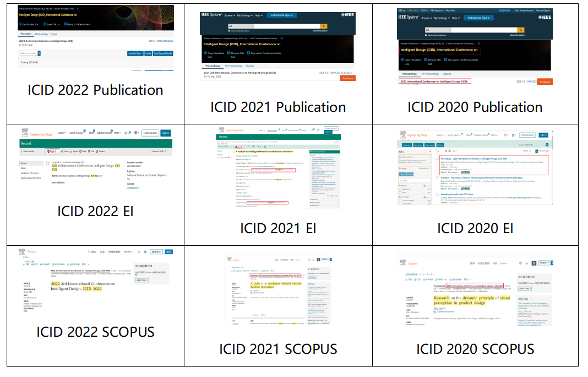Click the Engineering Village logo in ICID 2020 EI
Viewport: 588px width, 377px height.
[413, 134]
